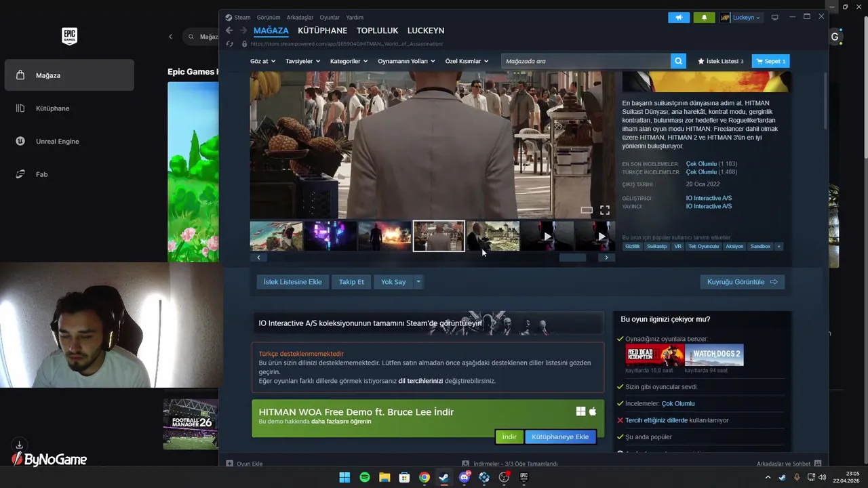Viewport: 868px width, 488px height.
Task: Open Arkadaşlar ve Sohbet friends icon
Action: click(x=818, y=464)
